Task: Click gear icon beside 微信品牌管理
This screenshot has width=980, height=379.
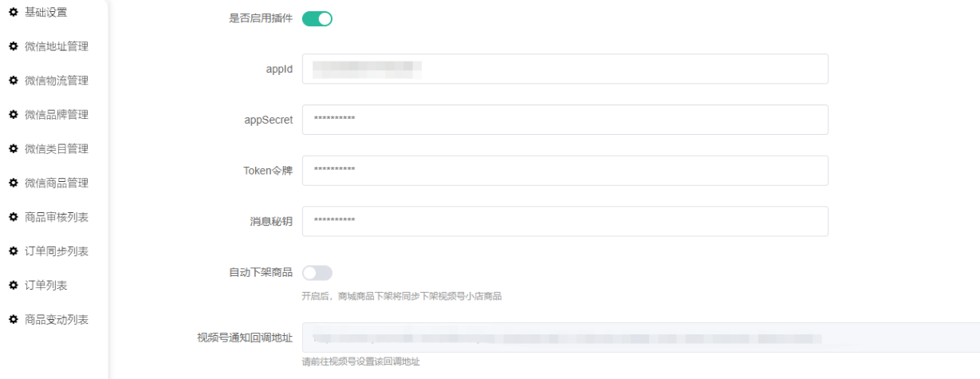Action: tap(13, 115)
